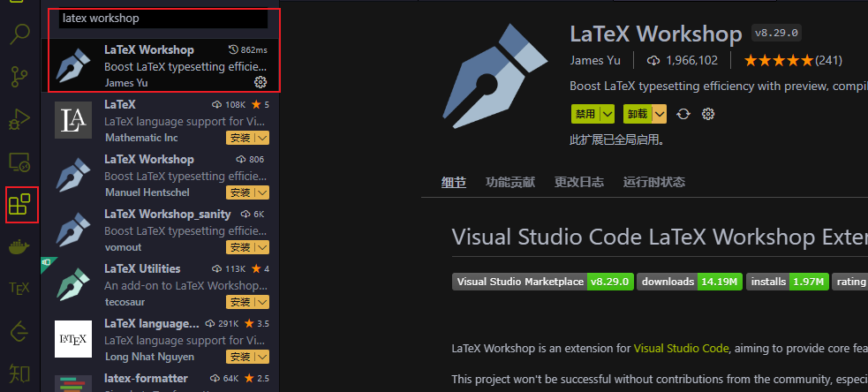868x392 pixels.
Task: Open the 运行时状态 tab
Action: pyautogui.click(x=653, y=182)
